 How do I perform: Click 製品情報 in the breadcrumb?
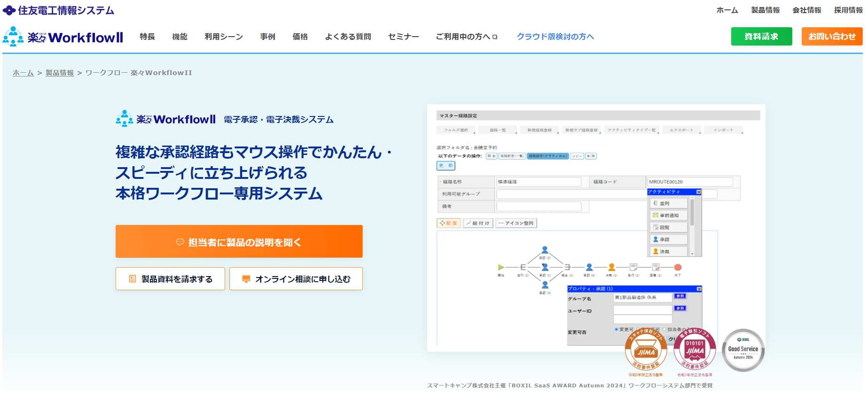click(x=60, y=73)
